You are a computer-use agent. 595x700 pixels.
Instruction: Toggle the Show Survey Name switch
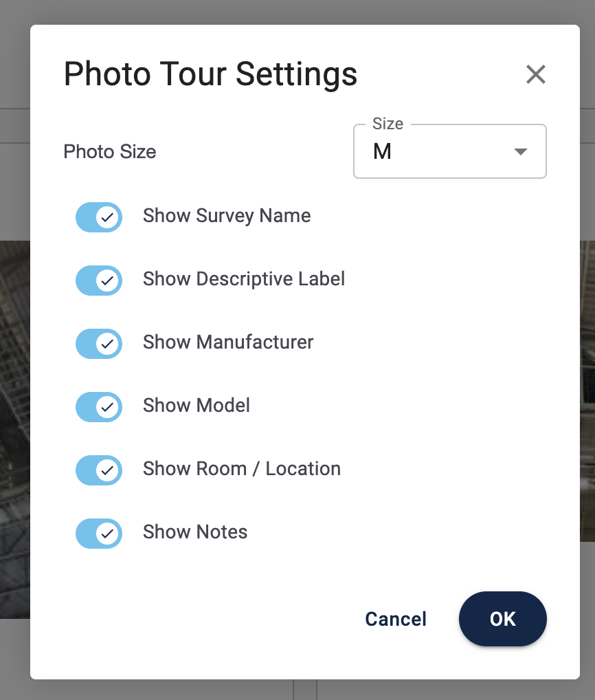click(99, 217)
